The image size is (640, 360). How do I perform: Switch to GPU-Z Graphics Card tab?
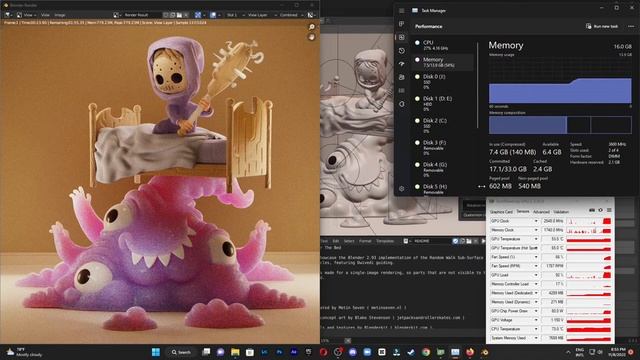[x=501, y=212]
